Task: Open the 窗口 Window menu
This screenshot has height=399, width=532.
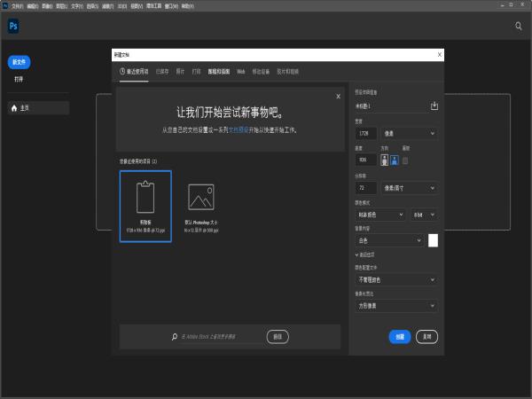Action: pyautogui.click(x=171, y=6)
